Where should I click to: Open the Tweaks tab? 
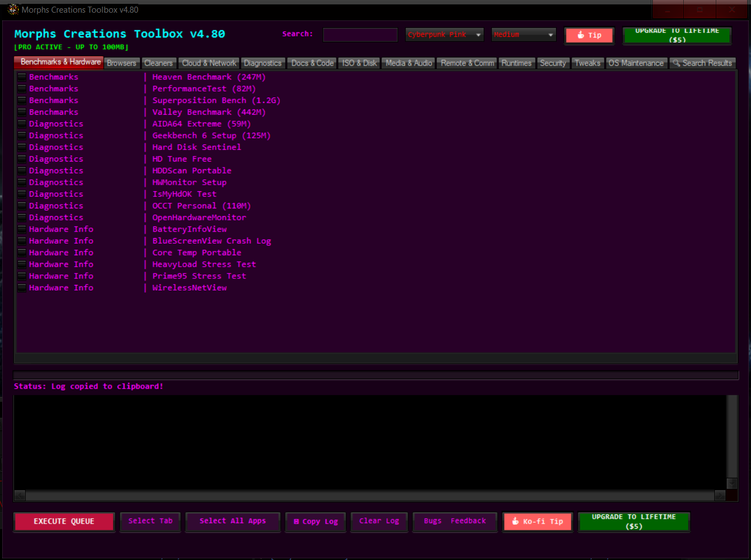click(587, 63)
